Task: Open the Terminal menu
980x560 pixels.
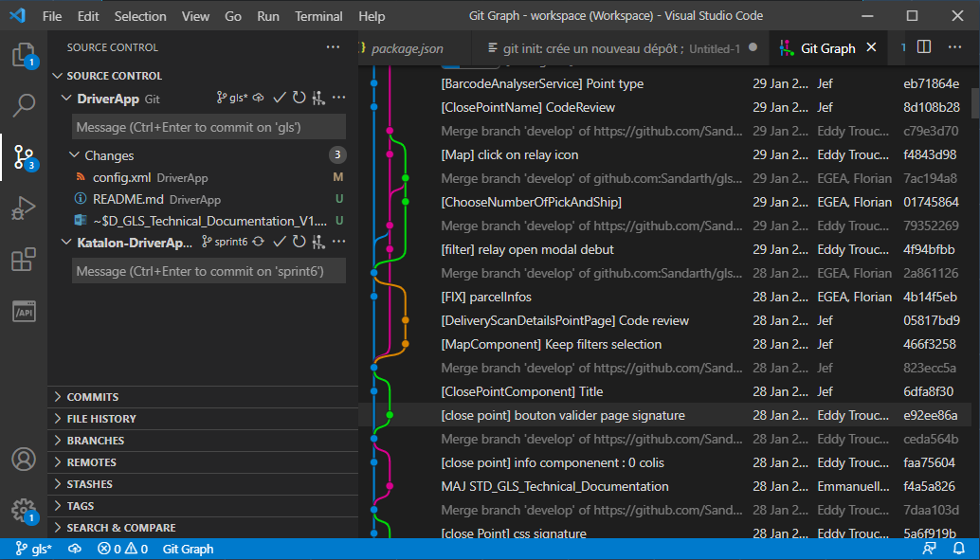Action: [318, 16]
